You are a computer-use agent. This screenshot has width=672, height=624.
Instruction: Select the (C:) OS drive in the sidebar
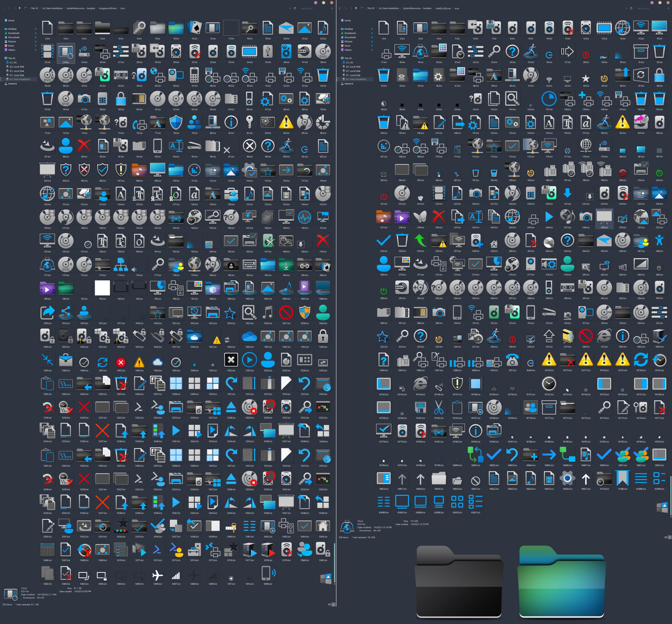coord(13,62)
